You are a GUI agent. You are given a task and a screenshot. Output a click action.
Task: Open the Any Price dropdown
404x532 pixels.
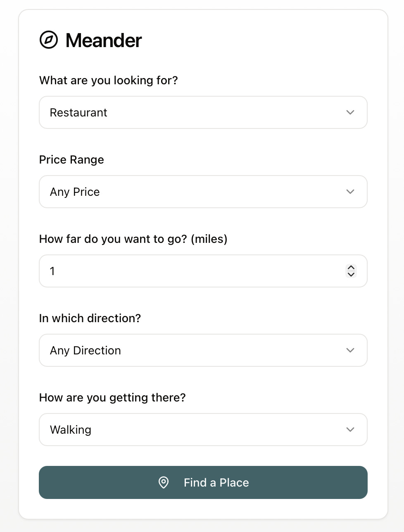click(202, 192)
